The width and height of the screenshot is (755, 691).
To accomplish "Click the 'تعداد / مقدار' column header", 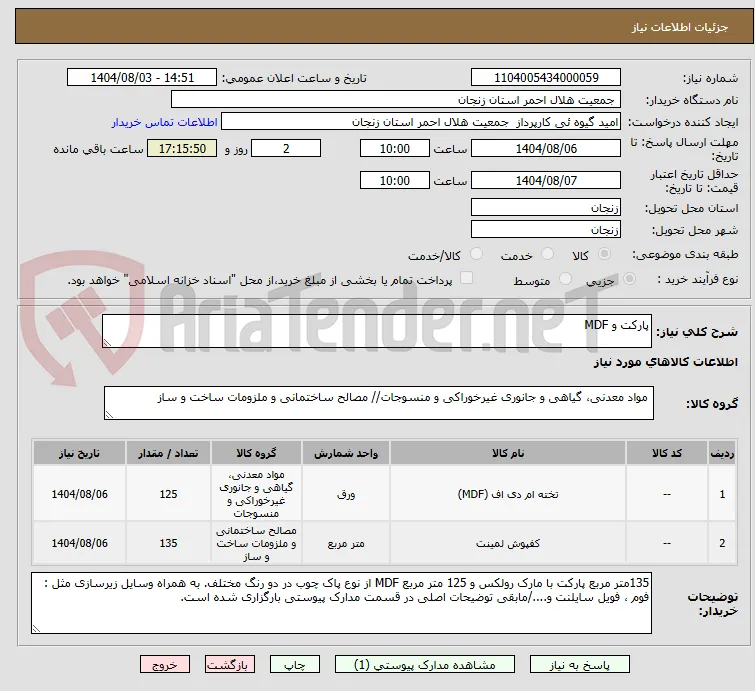I will [x=168, y=453].
